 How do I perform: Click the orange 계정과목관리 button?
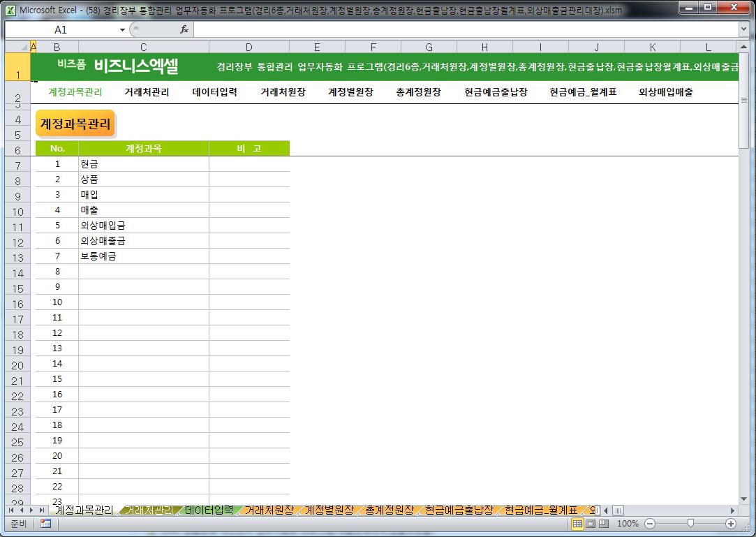click(75, 124)
